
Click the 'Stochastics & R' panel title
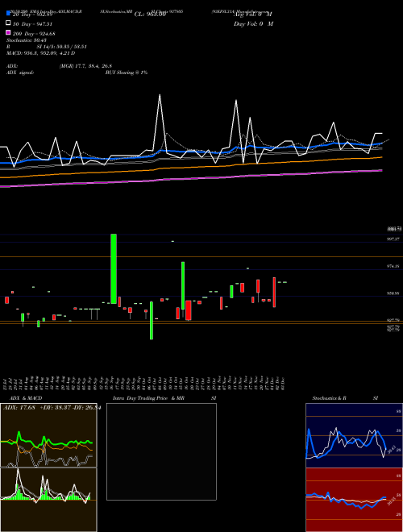(329, 398)
